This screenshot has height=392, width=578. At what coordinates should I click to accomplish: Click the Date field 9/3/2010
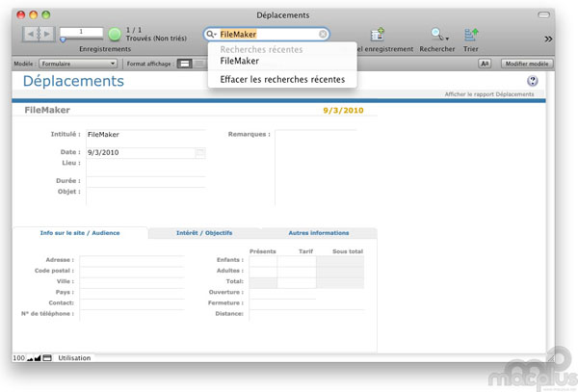click(141, 152)
